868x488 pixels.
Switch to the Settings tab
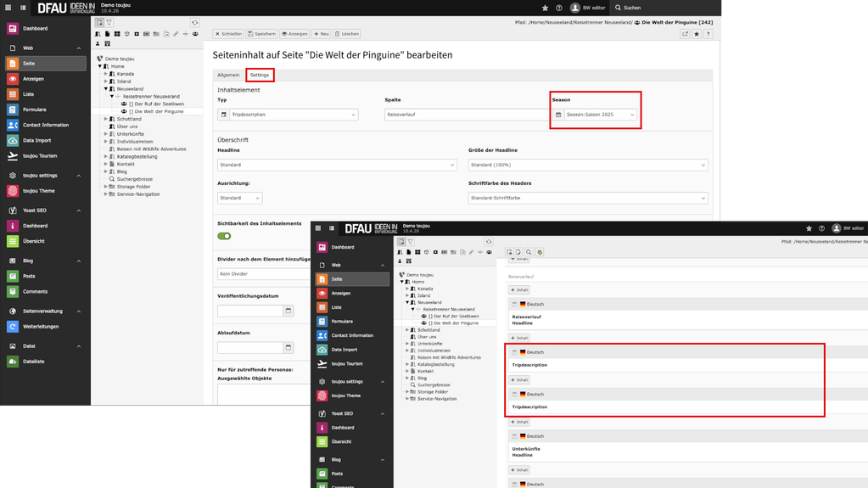(260, 75)
